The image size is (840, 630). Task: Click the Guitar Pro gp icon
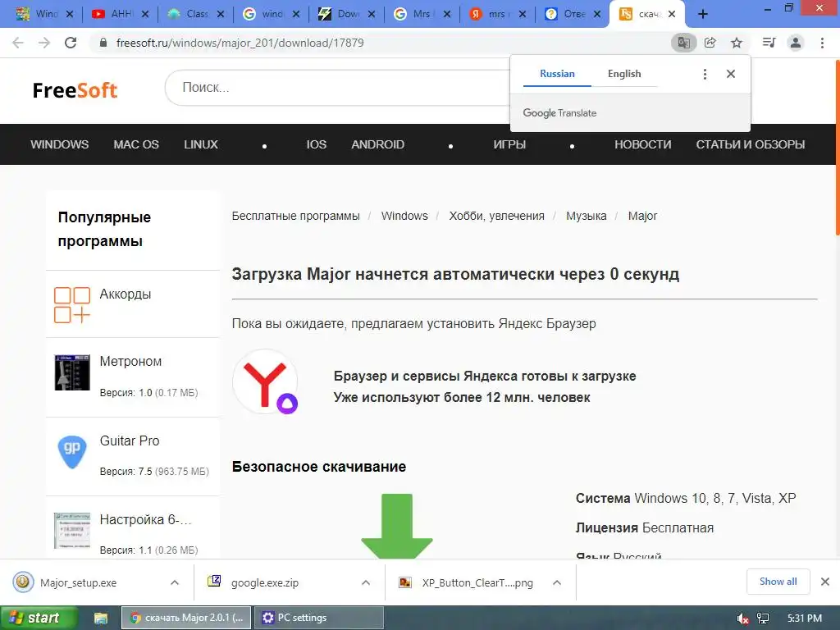click(72, 452)
